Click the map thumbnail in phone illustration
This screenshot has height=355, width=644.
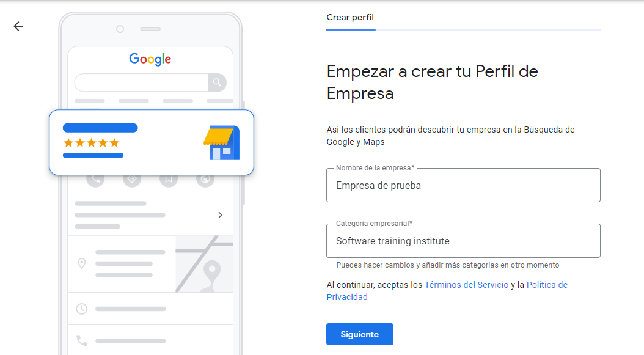pyautogui.click(x=204, y=264)
